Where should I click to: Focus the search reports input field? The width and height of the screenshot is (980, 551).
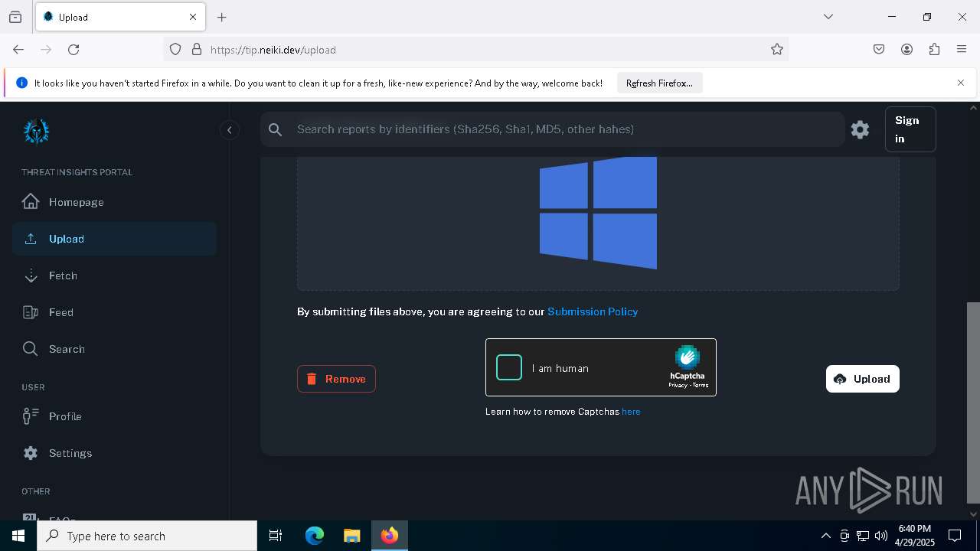[553, 129]
